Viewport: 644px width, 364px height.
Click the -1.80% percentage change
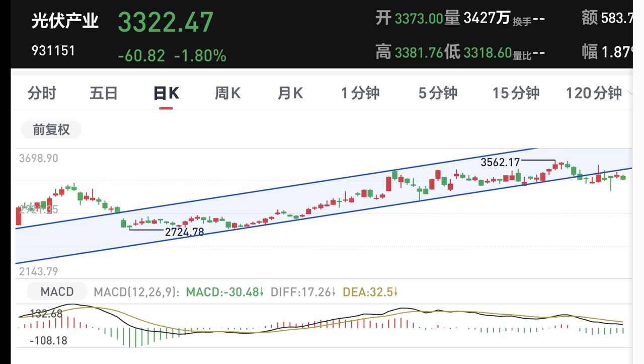pos(200,55)
